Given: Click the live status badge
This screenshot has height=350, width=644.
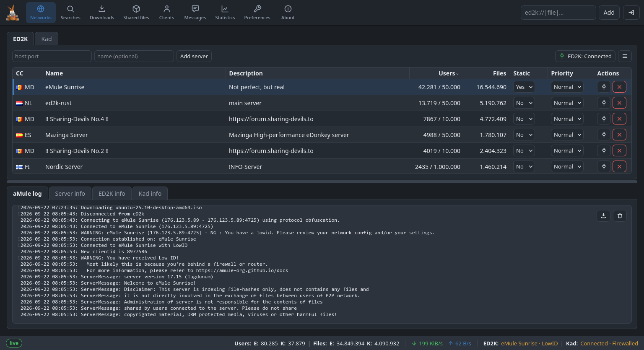Looking at the screenshot, I should pyautogui.click(x=14, y=343).
